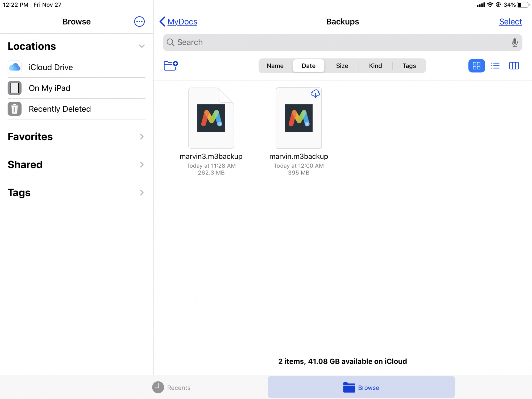The height and width of the screenshot is (399, 532).
Task: Tap the search magnifier icon
Action: 170,42
